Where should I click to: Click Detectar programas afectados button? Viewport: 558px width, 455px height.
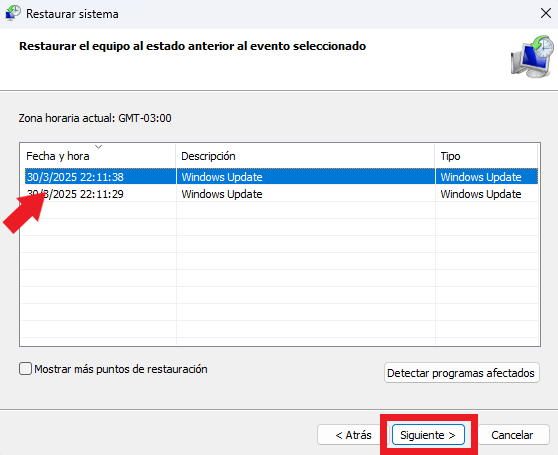coord(462,373)
